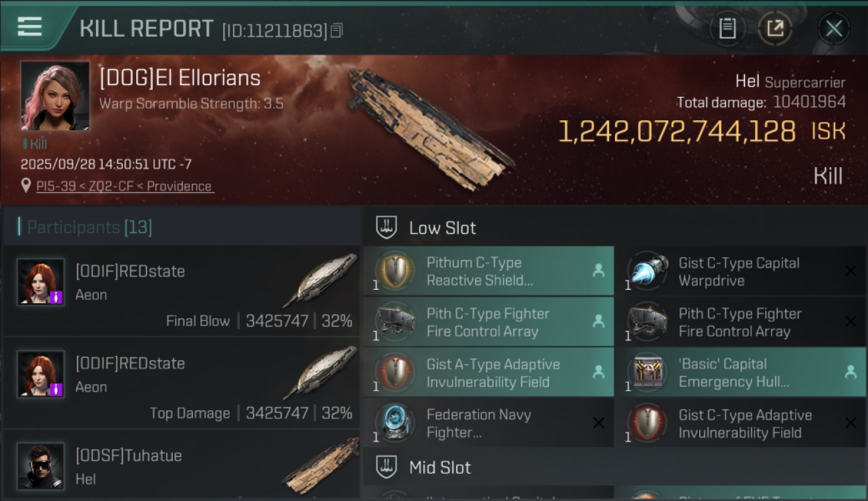Close the kill report window
Screen dimensions: 868x501
(x=833, y=28)
